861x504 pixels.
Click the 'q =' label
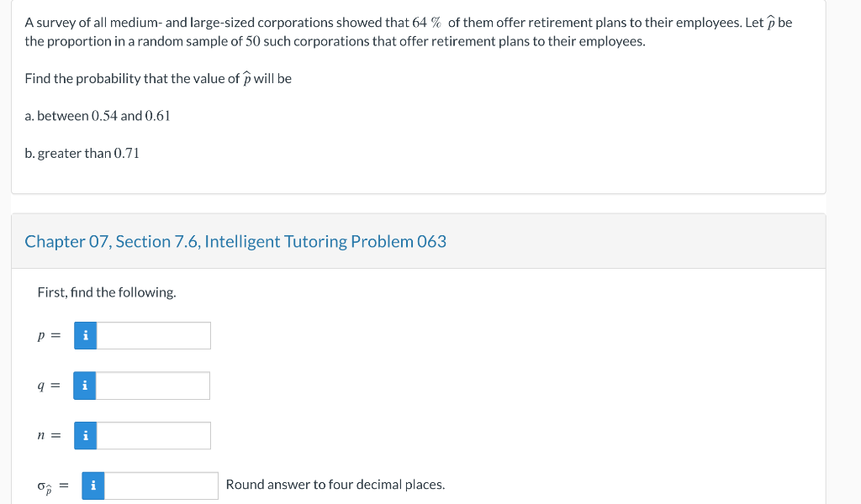(x=49, y=386)
